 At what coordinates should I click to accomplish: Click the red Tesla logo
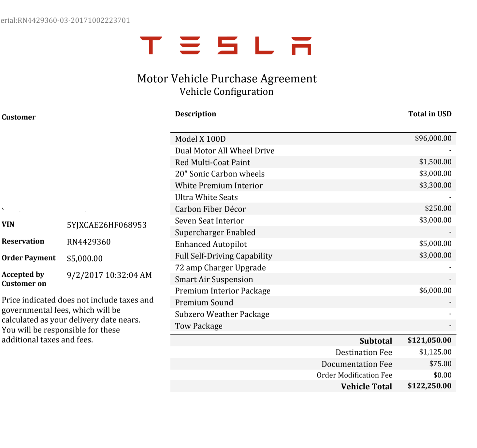click(226, 46)
